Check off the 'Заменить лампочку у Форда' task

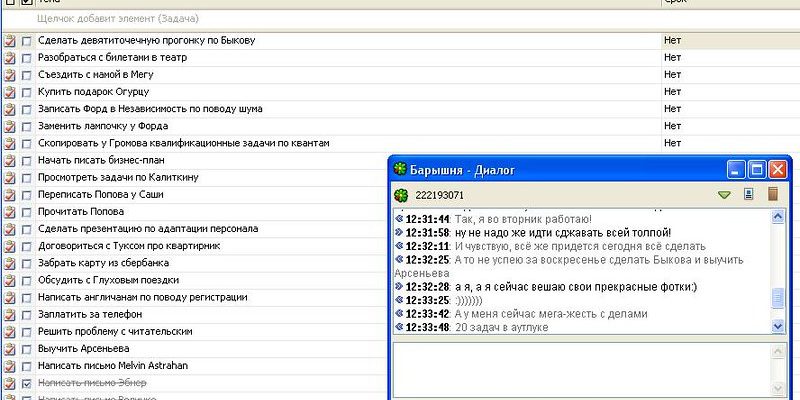pyautogui.click(x=27, y=126)
